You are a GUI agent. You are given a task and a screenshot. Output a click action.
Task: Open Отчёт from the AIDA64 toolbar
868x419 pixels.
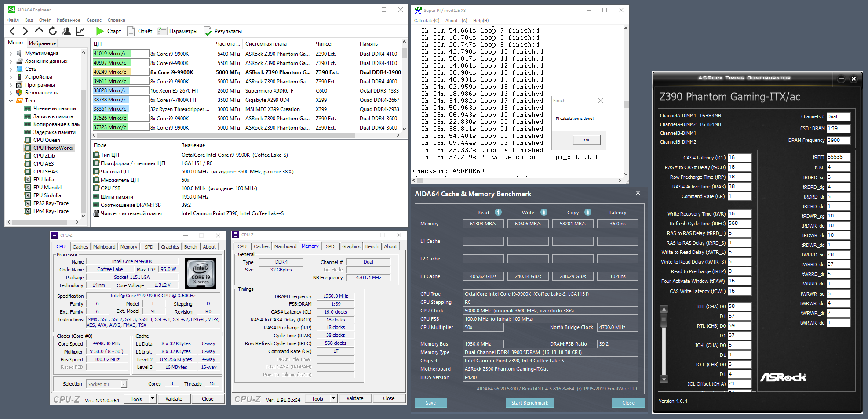(x=140, y=31)
